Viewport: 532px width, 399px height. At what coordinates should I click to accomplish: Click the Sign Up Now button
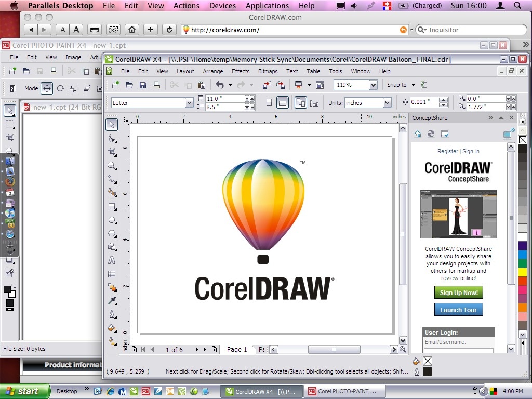pos(458,292)
